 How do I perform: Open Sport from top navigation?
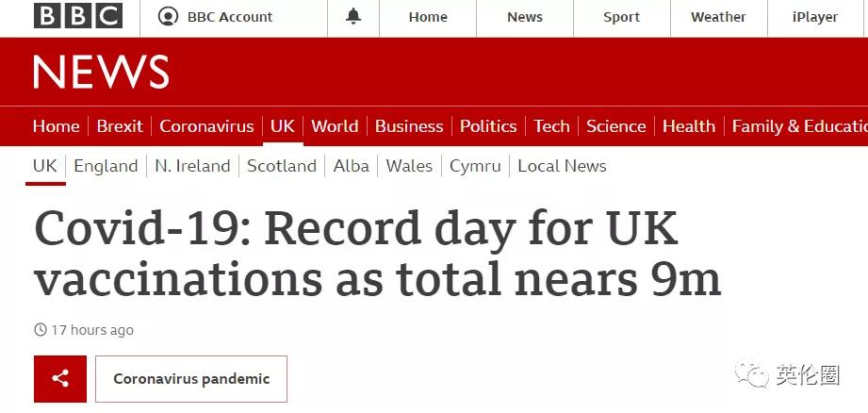click(x=621, y=17)
